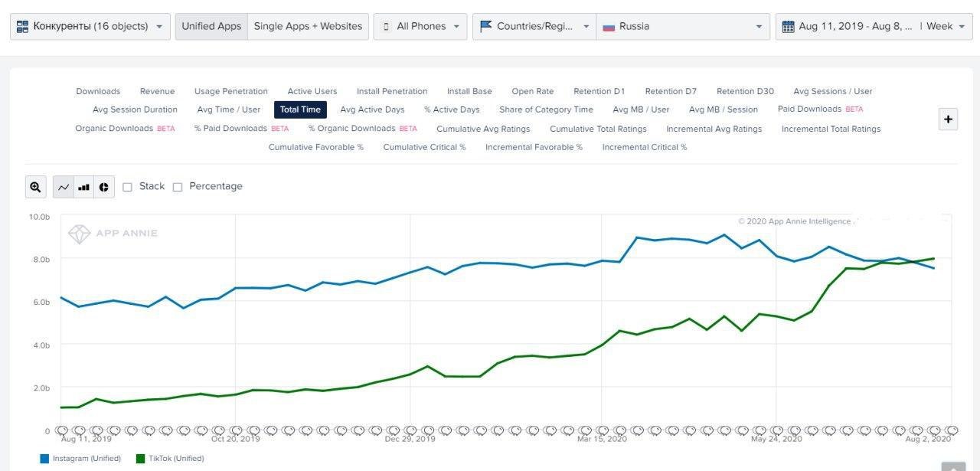Screen dimensions: 980x471
Task: Select Avg Session Duration metric
Action: click(135, 110)
